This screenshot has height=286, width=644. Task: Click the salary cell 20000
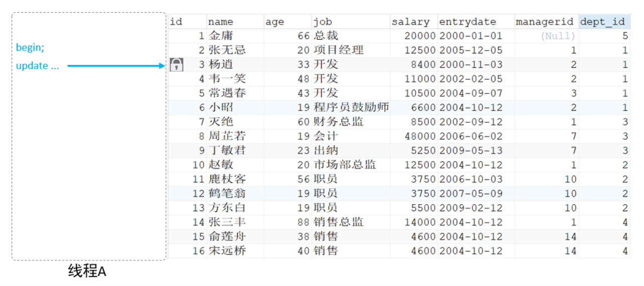(420, 36)
